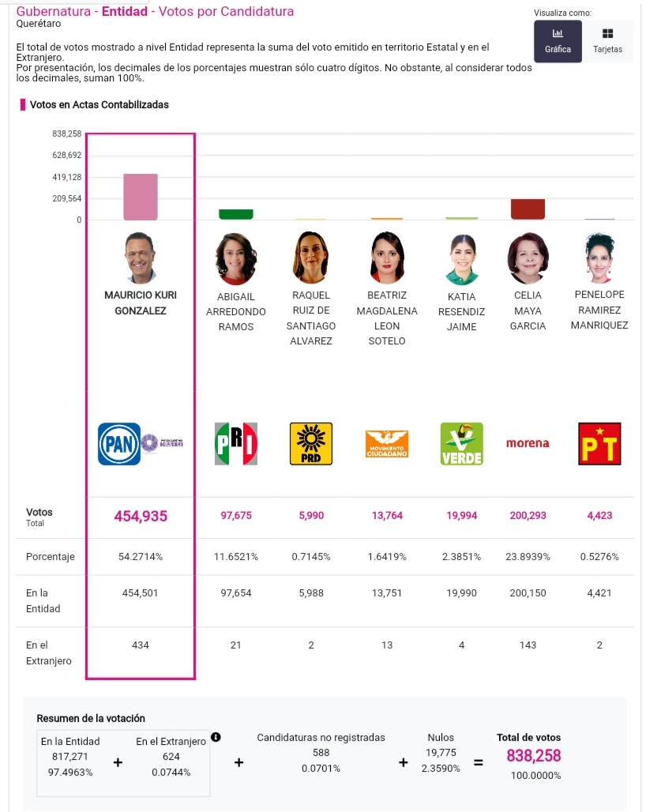The height and width of the screenshot is (812, 661).
Task: Click the 454,935 total votes figure
Action: [x=141, y=517]
